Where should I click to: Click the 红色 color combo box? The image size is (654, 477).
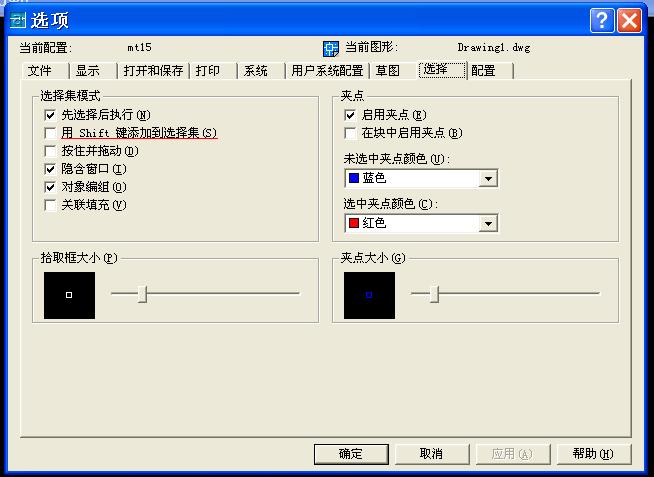pyautogui.click(x=421, y=223)
